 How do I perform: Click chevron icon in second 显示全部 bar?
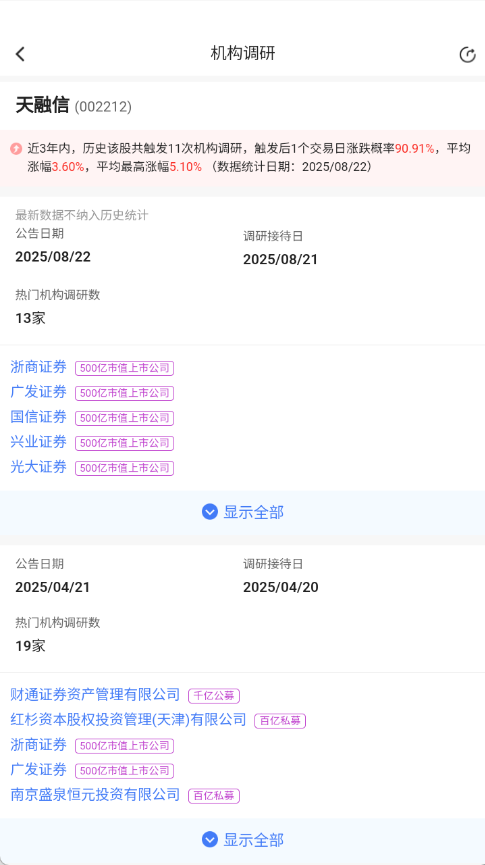pos(210,840)
